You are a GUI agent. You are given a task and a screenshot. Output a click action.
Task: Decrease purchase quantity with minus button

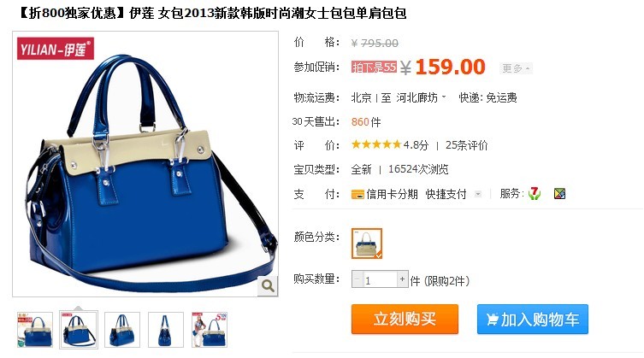pyautogui.click(x=357, y=279)
